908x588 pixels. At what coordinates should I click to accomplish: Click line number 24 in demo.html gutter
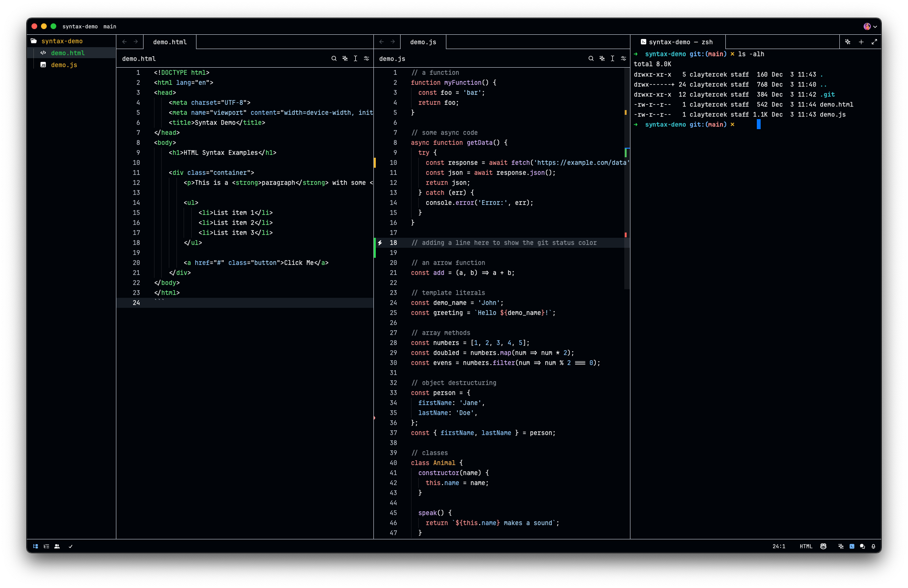pyautogui.click(x=136, y=303)
